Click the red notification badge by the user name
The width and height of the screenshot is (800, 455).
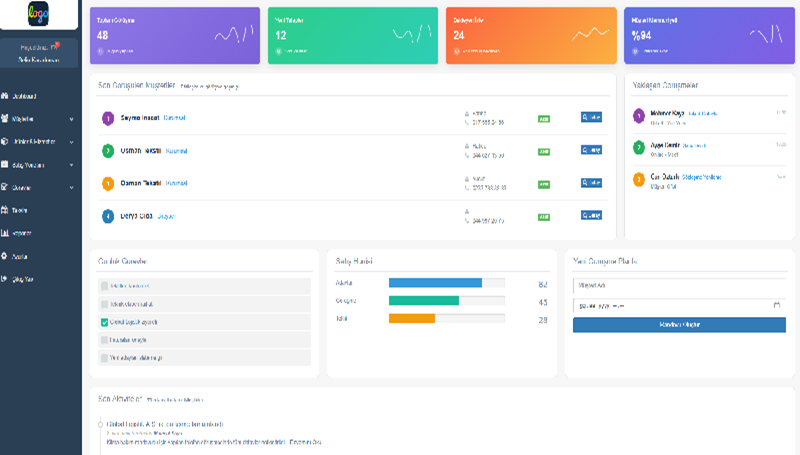57,44
